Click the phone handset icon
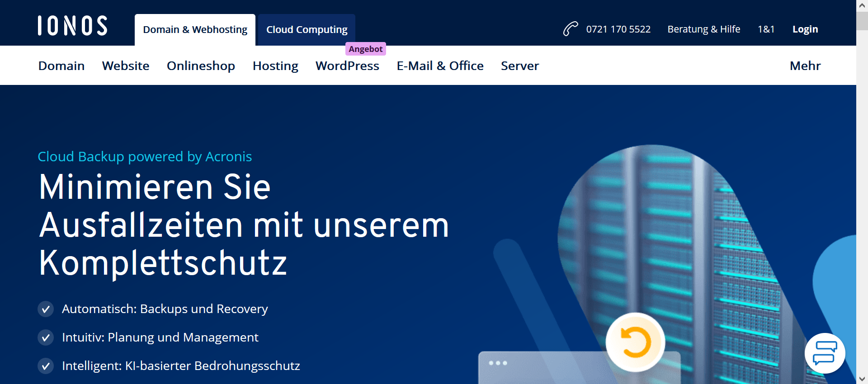This screenshot has width=868, height=384. [x=570, y=29]
